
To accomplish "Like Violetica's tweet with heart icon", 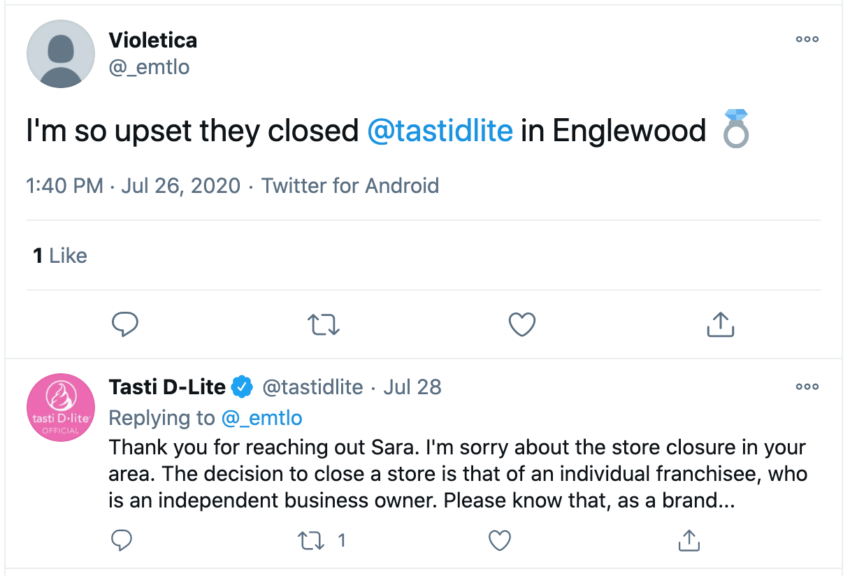I will click(522, 324).
